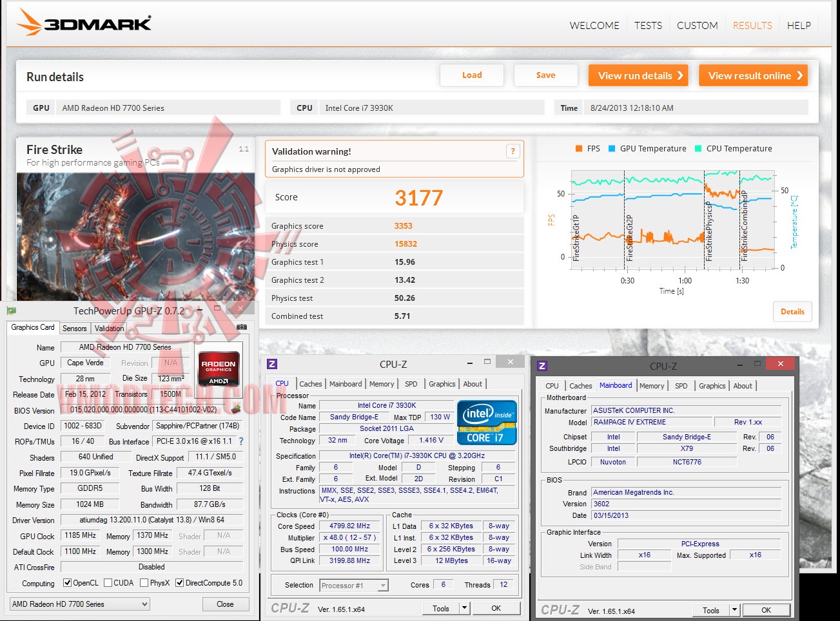Toggle the DirectCompute 5.0 checkbox

(179, 583)
